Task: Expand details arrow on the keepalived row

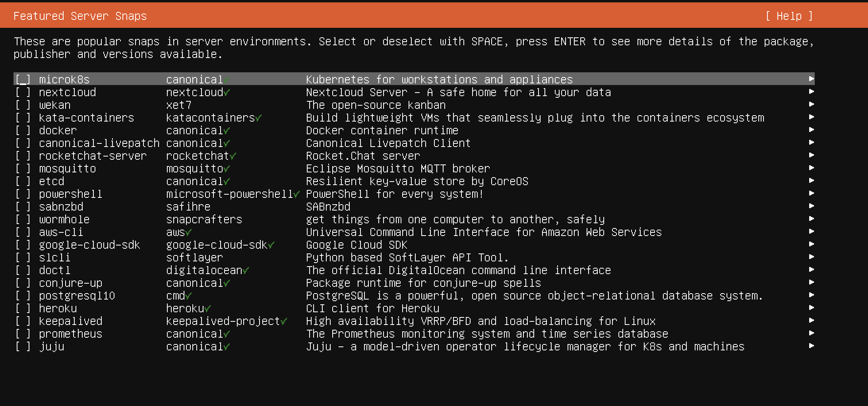Action: tap(811, 321)
